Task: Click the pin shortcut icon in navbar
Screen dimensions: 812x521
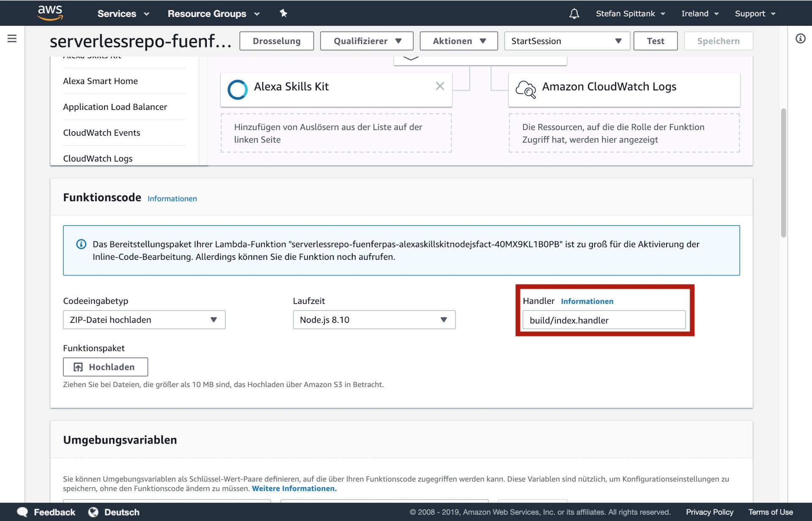Action: 283,14
